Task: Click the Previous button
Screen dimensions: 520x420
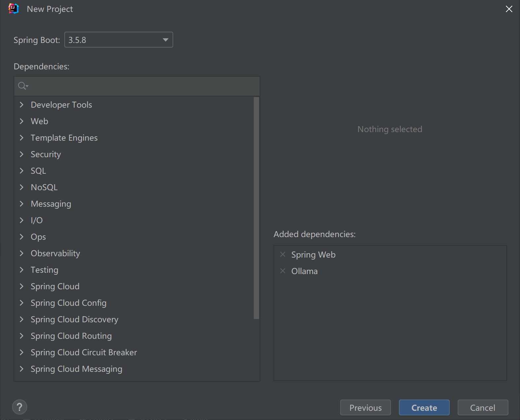Action: (366, 407)
